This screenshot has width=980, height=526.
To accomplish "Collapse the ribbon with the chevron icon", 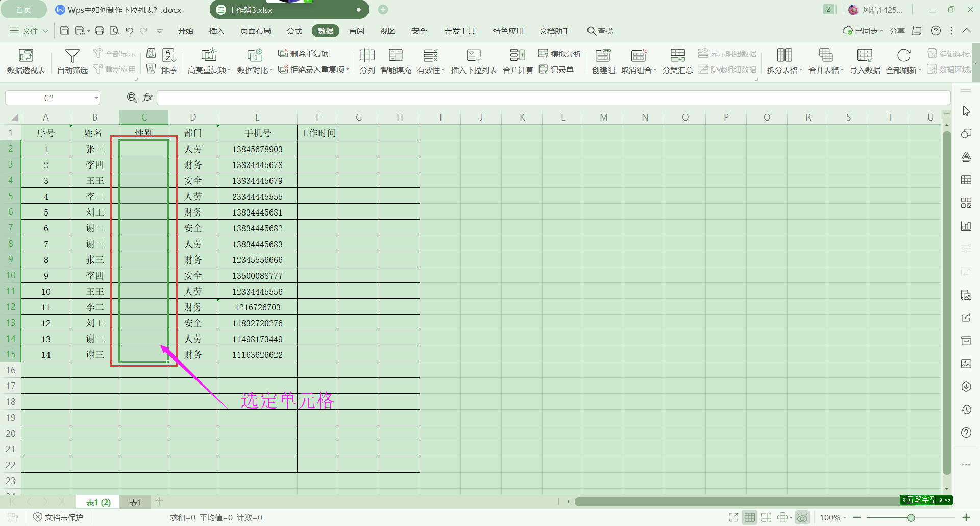I will click(x=967, y=31).
